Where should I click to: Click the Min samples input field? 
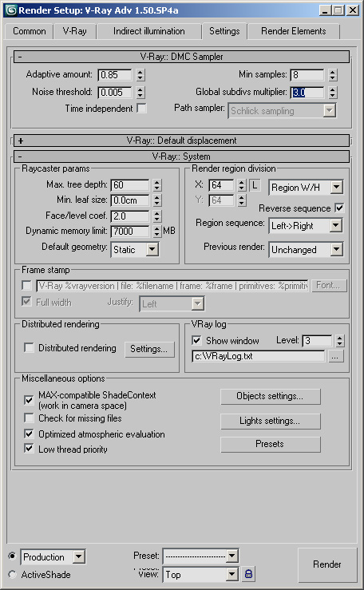click(307, 74)
